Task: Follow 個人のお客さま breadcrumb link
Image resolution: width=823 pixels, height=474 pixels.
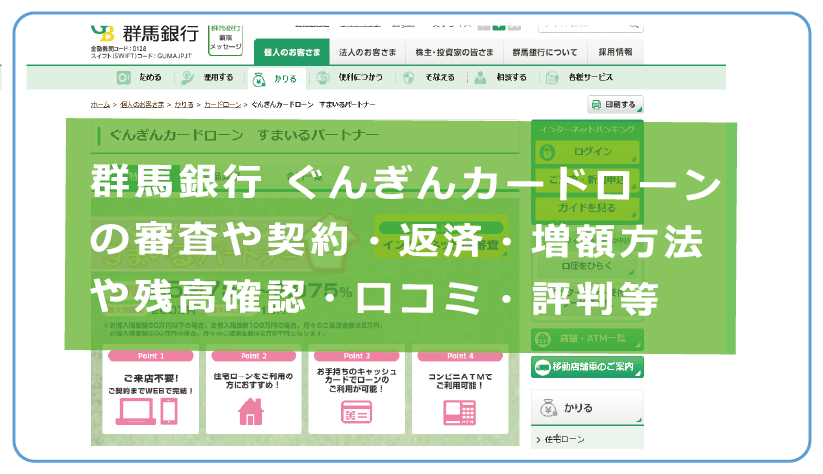Action: (x=142, y=105)
